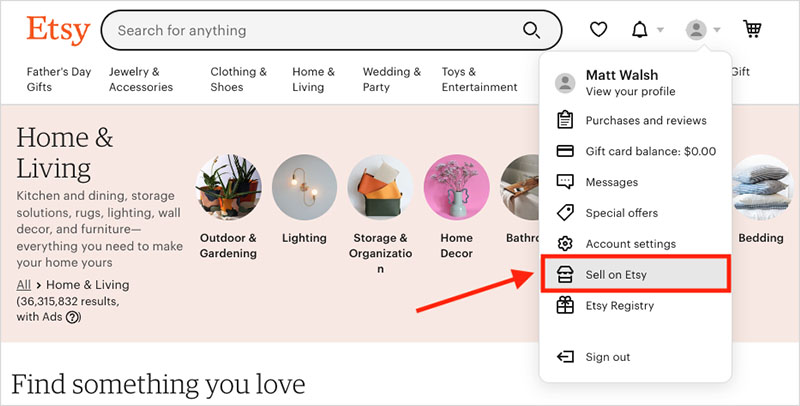Image resolution: width=800 pixels, height=406 pixels.
Task: Click gift card icon
Action: (x=565, y=151)
